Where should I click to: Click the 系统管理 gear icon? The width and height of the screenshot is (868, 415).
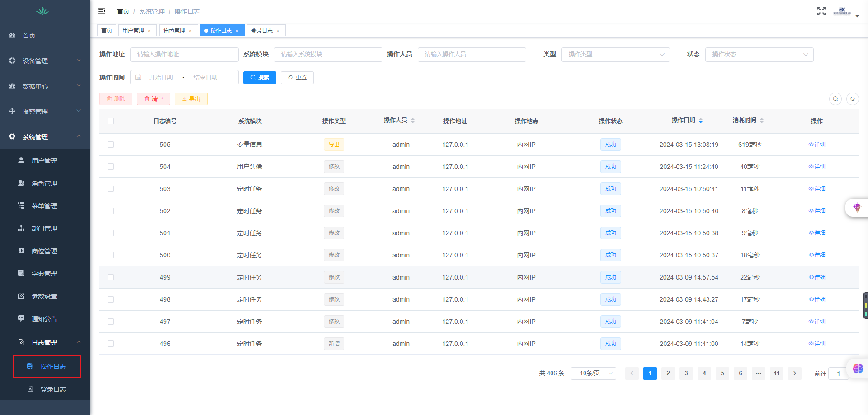[x=12, y=136]
